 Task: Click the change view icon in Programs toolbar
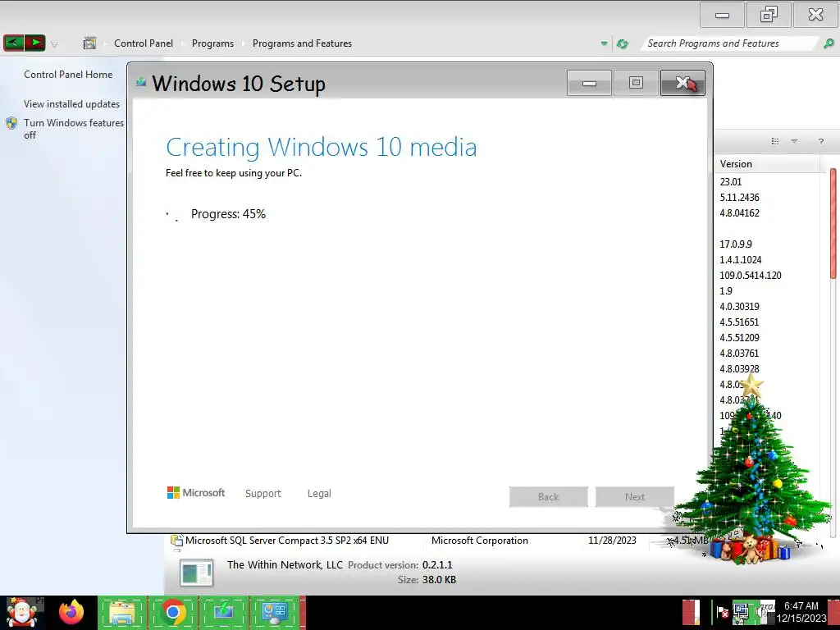tap(775, 141)
